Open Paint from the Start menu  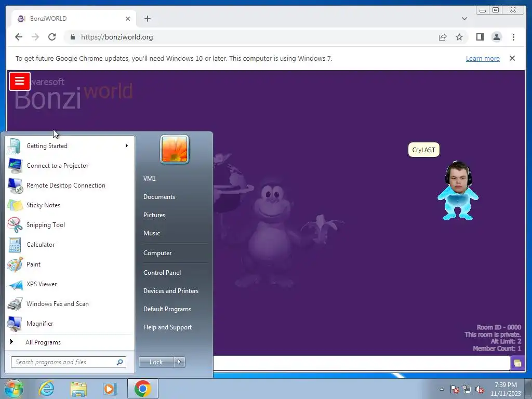(x=70, y=264)
